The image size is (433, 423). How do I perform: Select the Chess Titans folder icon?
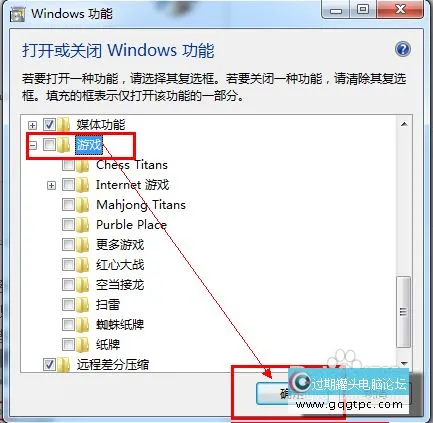pos(82,165)
